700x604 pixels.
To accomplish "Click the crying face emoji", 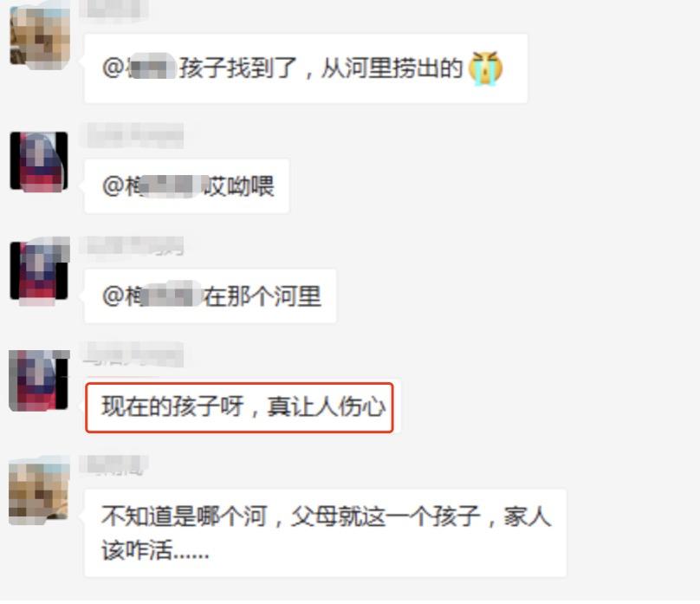I will point(485,68).
